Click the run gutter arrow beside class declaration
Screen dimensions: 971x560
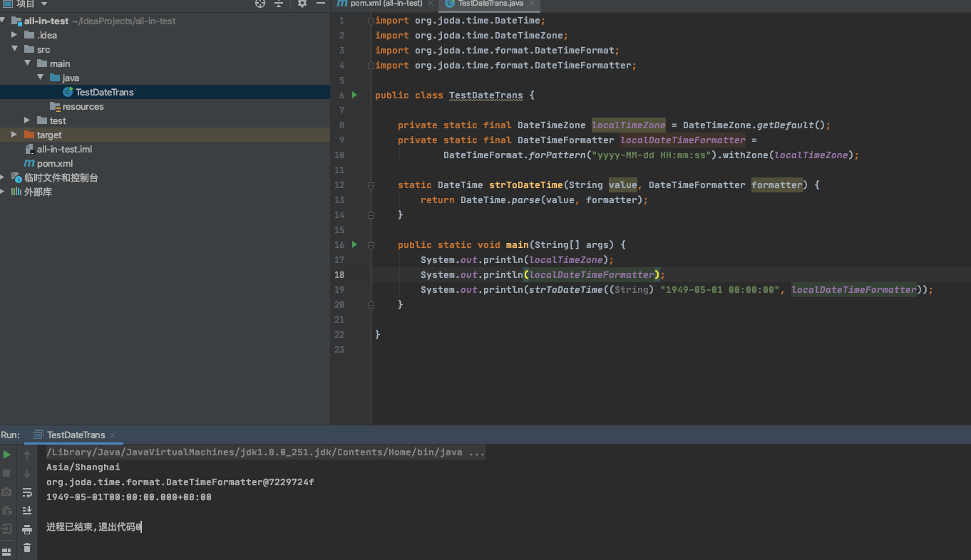pos(354,95)
